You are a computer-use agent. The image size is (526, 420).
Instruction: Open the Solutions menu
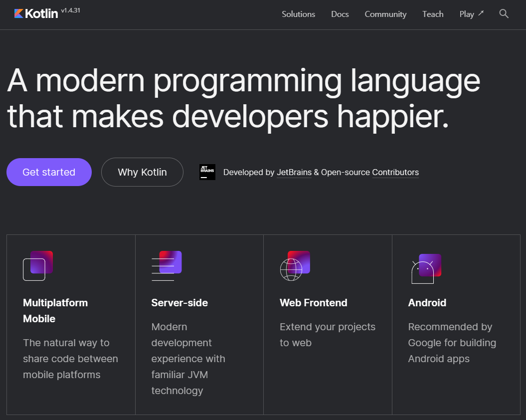[298, 14]
